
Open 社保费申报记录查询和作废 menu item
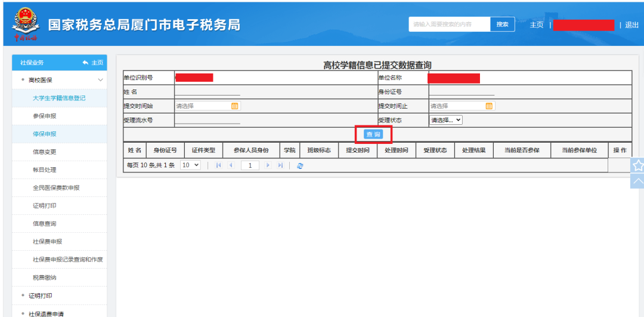(x=59, y=260)
